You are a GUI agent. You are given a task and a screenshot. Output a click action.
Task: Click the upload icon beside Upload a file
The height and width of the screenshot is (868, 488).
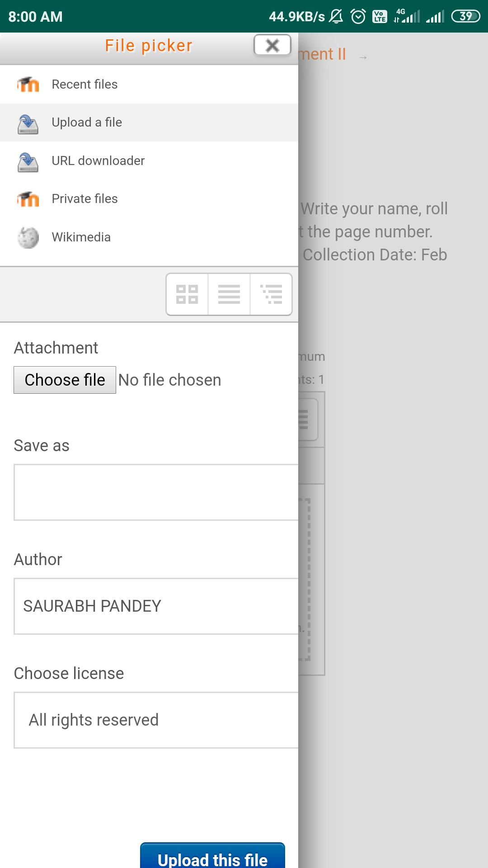(x=28, y=123)
